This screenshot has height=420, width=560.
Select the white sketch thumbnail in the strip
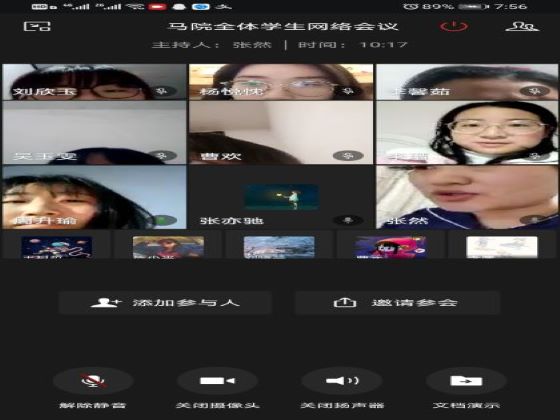point(502,247)
